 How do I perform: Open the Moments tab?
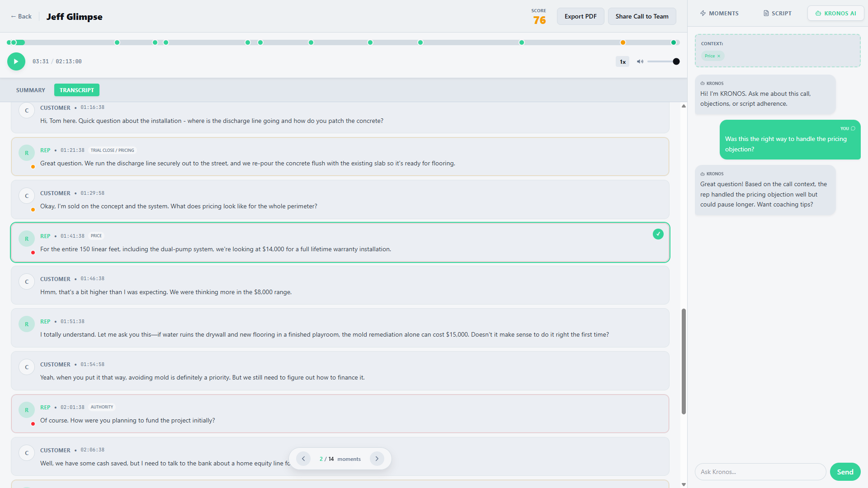[719, 14]
